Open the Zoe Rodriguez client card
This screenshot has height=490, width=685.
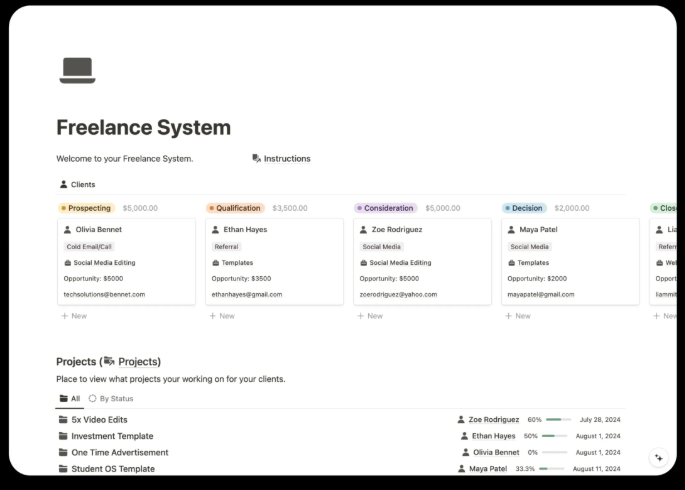tap(422, 262)
